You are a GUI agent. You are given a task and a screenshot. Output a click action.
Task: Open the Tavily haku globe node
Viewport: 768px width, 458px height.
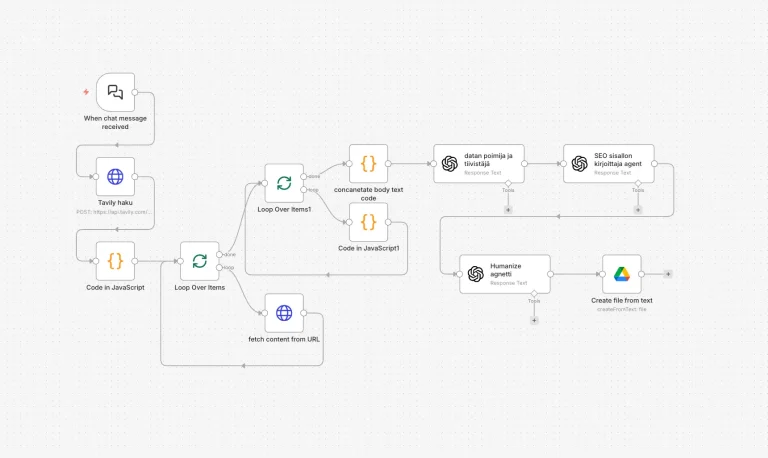click(x=115, y=176)
